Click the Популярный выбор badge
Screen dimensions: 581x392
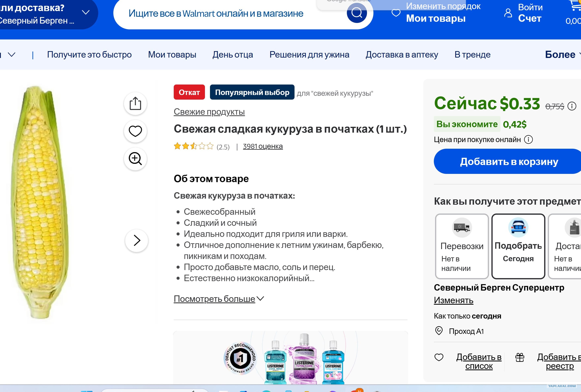coord(252,92)
